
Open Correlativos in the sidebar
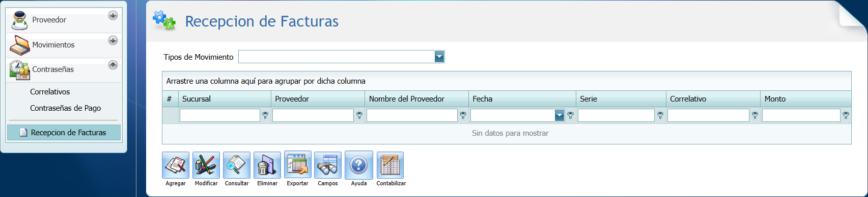[50, 92]
